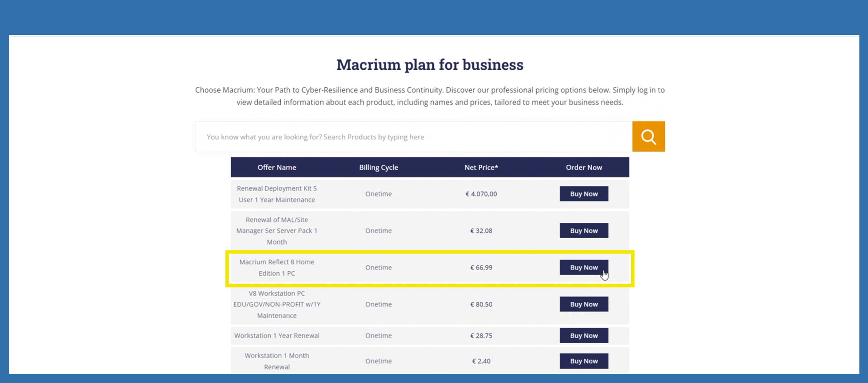Screen dimensions: 868x383
Task: Click the € 80,50 price cell
Action: (x=481, y=304)
